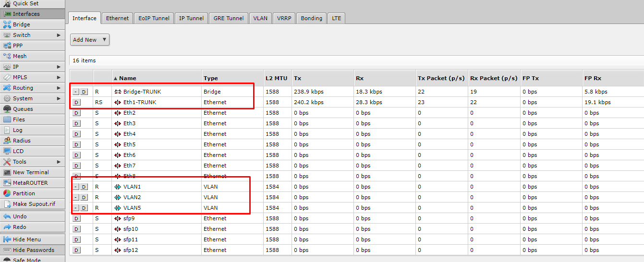Click the Log sidebar icon
The width and height of the screenshot is (644, 262).
click(x=7, y=130)
